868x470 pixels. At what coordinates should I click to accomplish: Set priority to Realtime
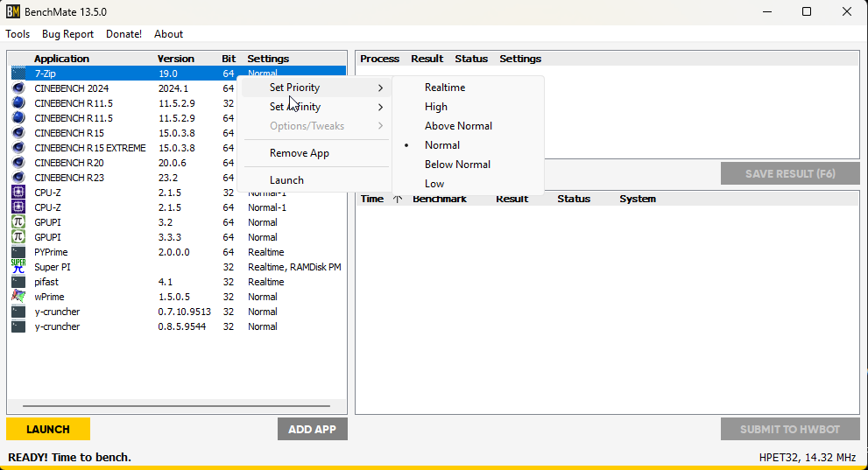tap(445, 88)
